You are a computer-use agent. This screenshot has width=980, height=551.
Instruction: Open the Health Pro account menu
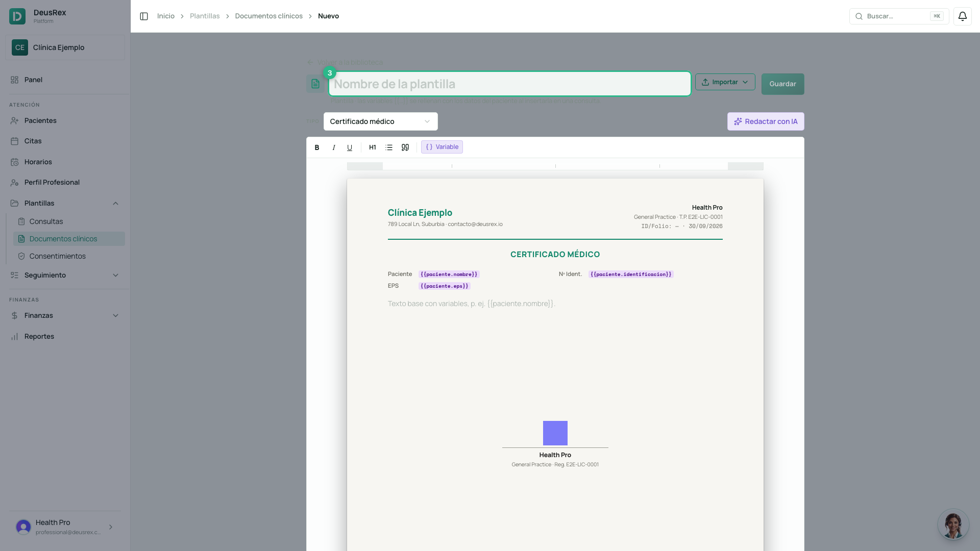pyautogui.click(x=65, y=527)
